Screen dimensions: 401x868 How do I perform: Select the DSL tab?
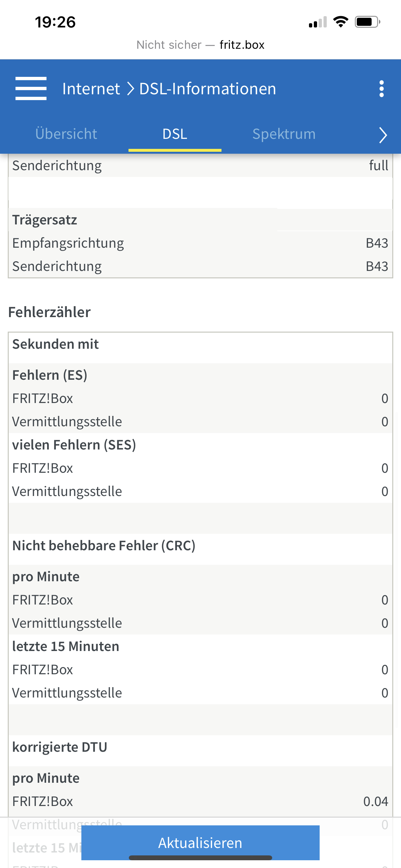pos(175,134)
